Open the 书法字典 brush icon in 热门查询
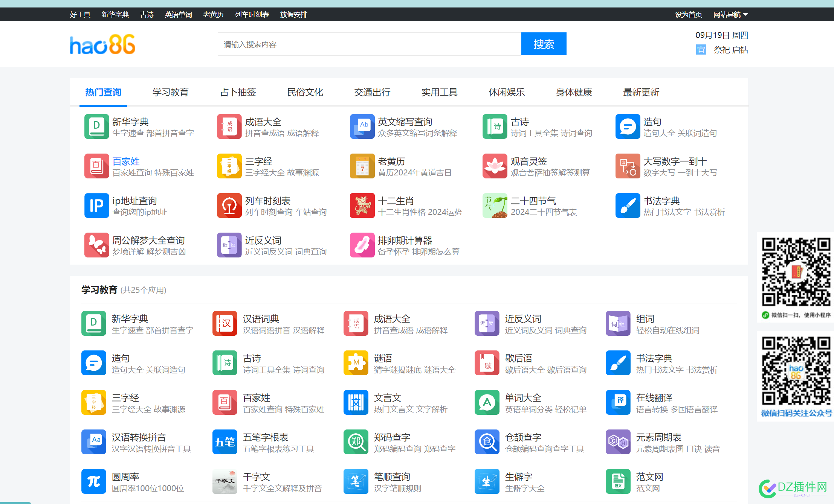This screenshot has width=834, height=504. [x=628, y=206]
